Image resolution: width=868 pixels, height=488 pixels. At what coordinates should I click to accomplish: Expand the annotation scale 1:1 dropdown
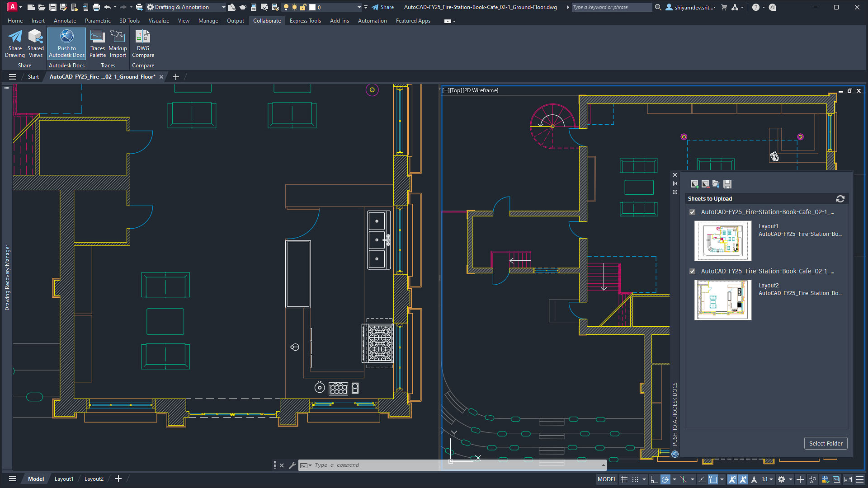tap(771, 479)
